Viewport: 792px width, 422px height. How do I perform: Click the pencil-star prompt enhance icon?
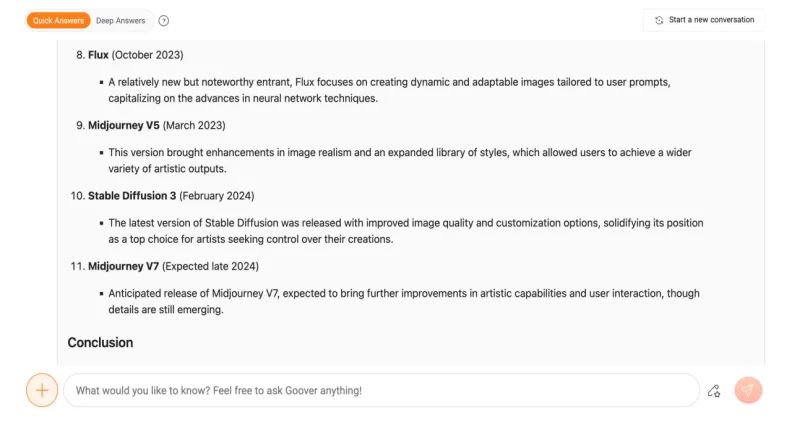point(714,391)
